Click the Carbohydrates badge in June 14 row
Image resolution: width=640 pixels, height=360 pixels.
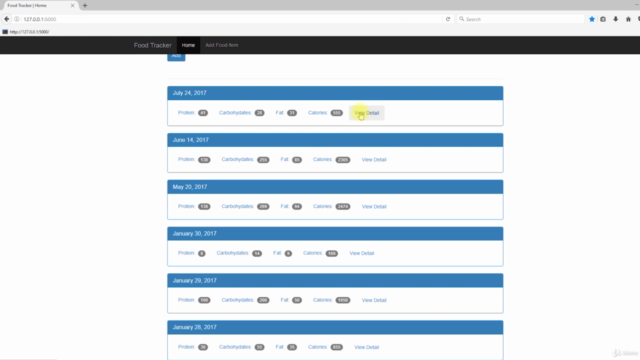[x=263, y=160]
